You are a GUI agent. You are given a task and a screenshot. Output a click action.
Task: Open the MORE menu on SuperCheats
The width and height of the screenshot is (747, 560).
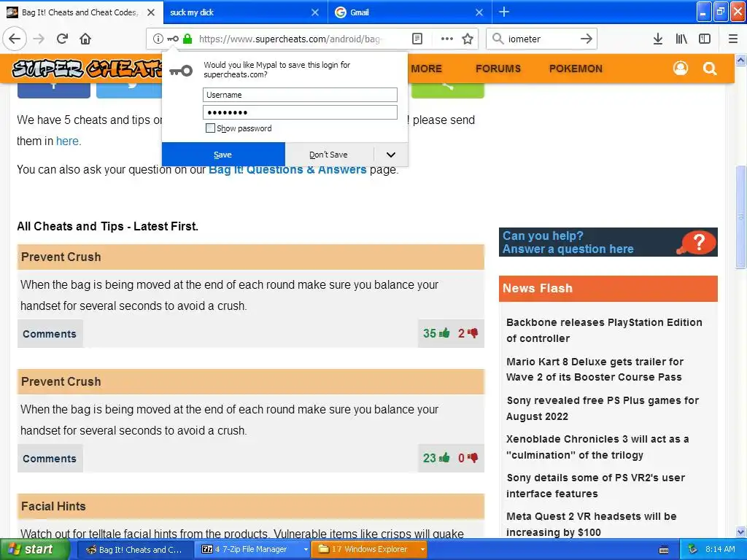pos(426,69)
